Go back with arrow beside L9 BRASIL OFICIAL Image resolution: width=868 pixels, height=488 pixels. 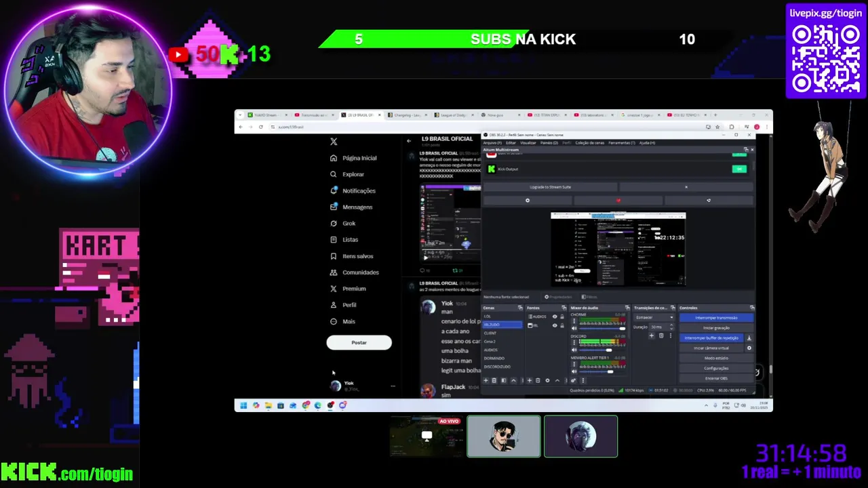tap(409, 141)
